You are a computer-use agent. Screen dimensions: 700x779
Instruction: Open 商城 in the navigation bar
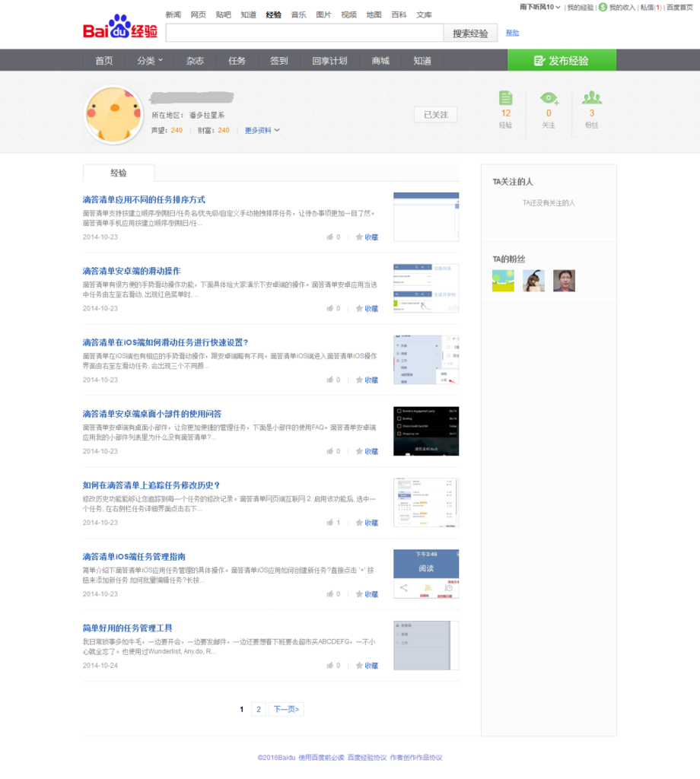[380, 61]
